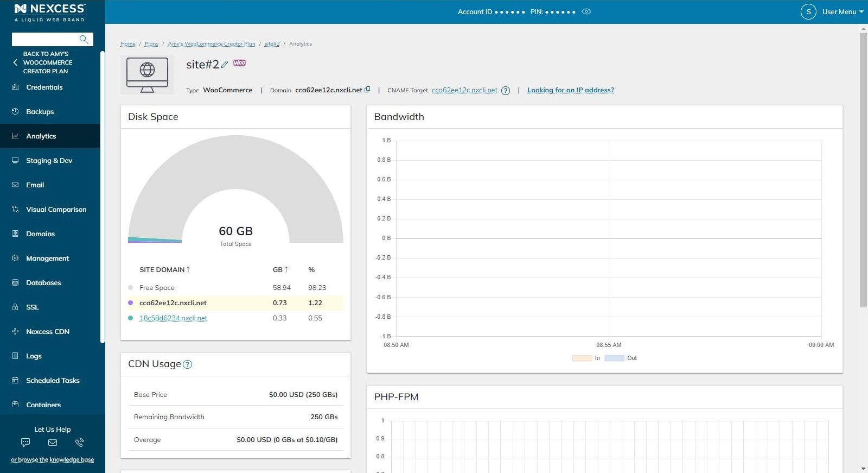Toggle the 'In' series in Bandwidth legend
868x473 pixels.
(x=586, y=358)
